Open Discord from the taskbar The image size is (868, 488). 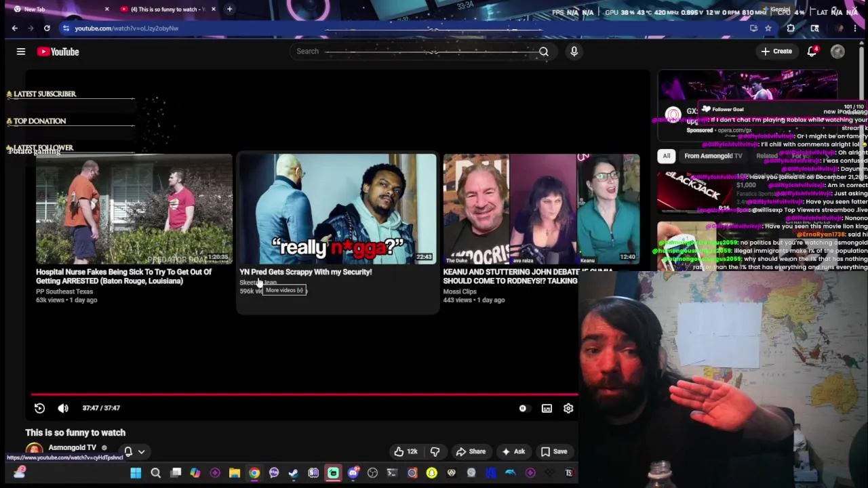[353, 473]
